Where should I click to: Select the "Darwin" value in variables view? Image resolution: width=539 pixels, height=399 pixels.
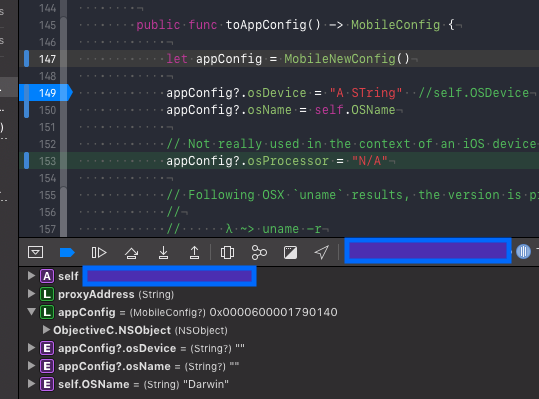coord(206,384)
